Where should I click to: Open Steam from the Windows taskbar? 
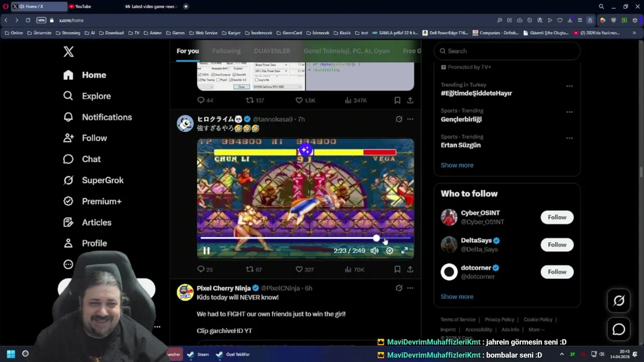[x=198, y=354]
